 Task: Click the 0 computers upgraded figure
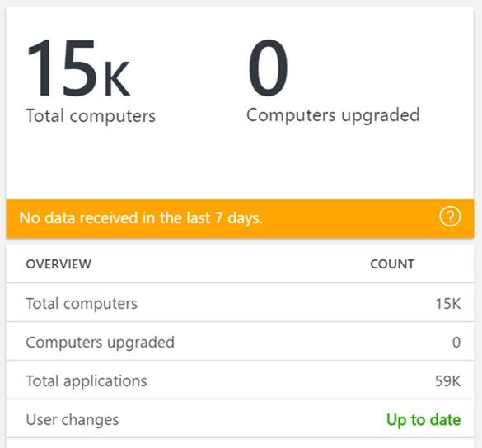[x=268, y=68]
